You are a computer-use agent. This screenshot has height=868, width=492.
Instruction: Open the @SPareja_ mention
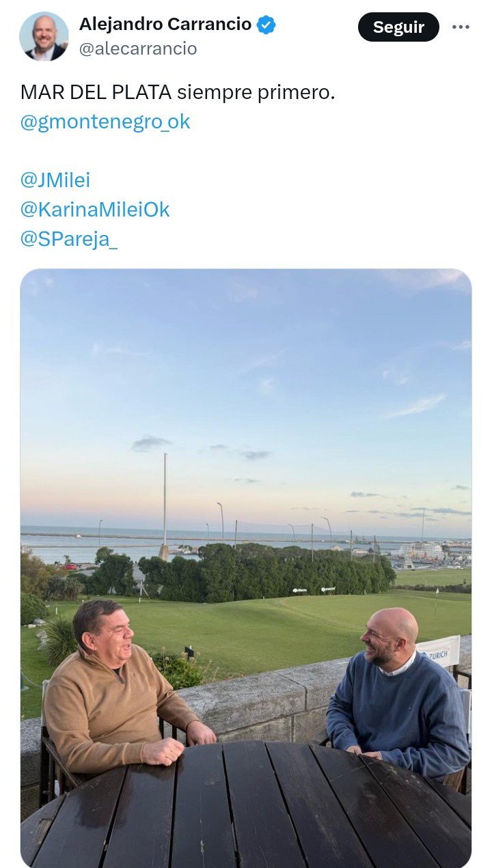pyautogui.click(x=69, y=239)
